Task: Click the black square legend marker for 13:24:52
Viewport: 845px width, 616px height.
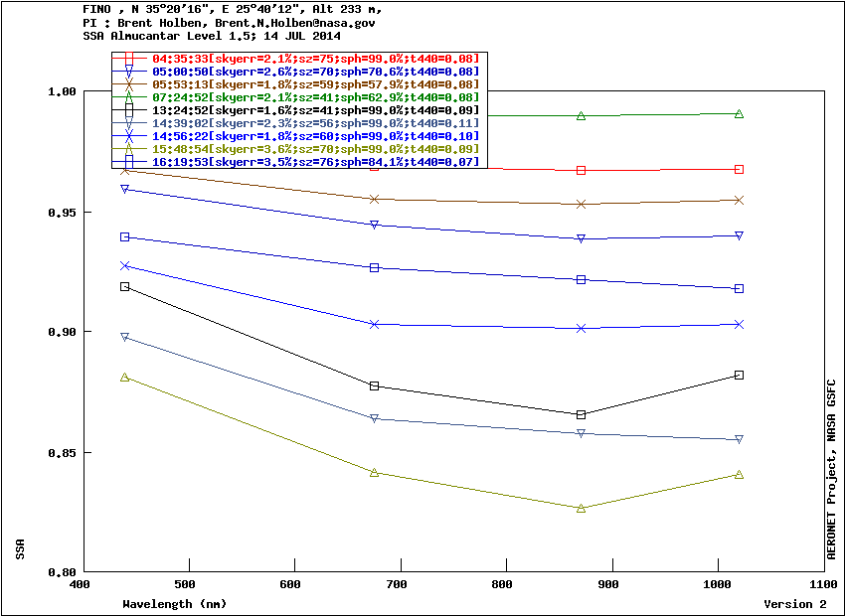Action: [x=128, y=110]
